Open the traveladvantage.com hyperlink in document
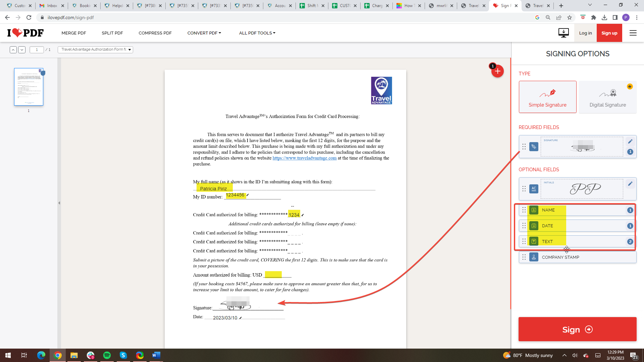Image resolution: width=644 pixels, height=362 pixels. tap(304, 158)
